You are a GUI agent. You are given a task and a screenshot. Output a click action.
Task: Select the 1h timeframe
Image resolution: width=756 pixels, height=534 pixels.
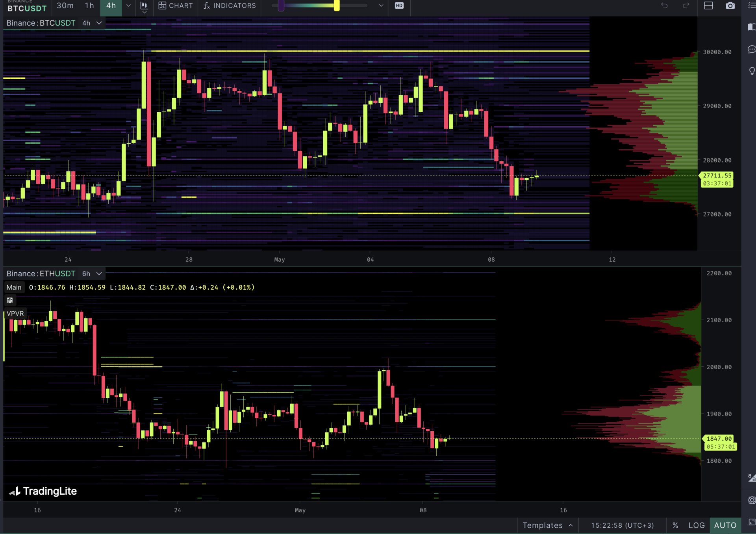(x=89, y=6)
